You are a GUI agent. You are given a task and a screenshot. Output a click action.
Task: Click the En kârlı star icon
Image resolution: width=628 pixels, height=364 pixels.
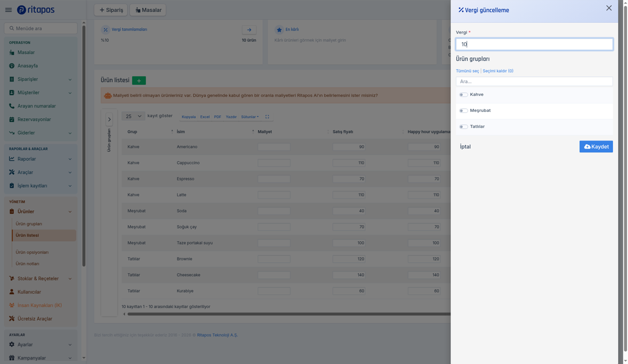coord(279,30)
